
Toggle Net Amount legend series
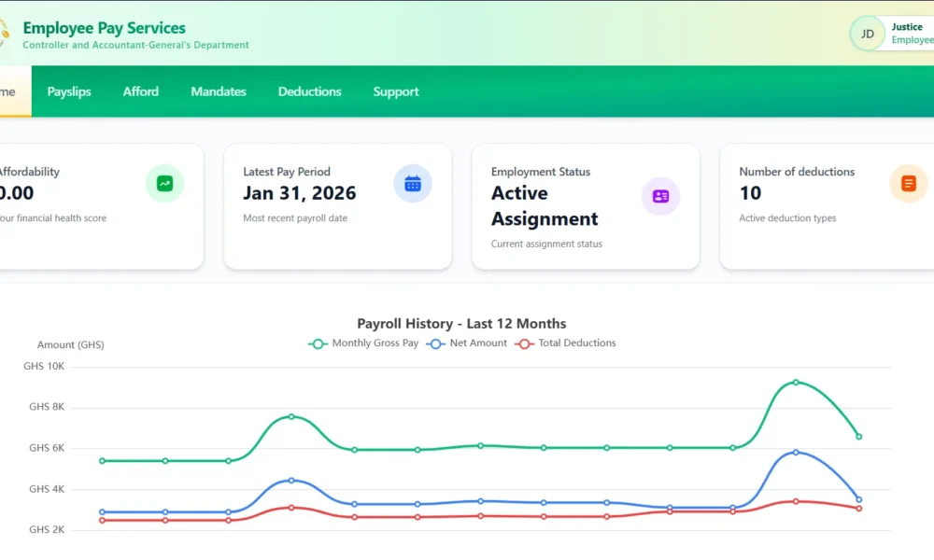click(467, 343)
